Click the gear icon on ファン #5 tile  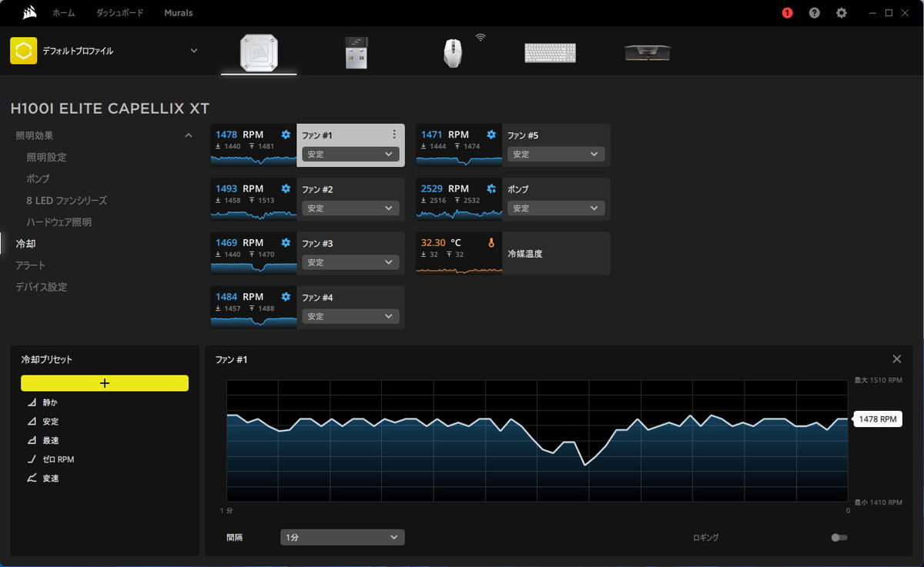(491, 135)
